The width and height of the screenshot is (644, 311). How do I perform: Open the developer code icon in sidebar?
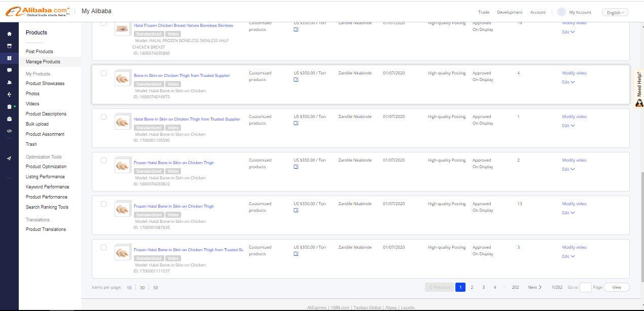point(9,131)
